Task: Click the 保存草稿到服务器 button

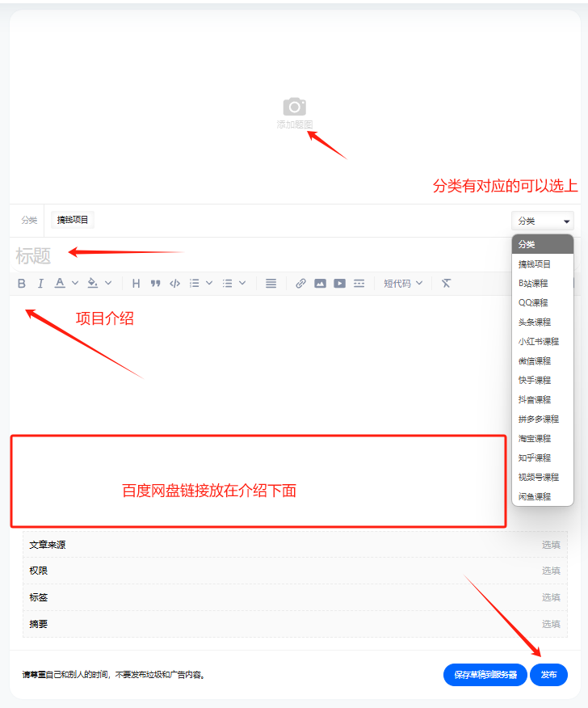Action: [485, 675]
